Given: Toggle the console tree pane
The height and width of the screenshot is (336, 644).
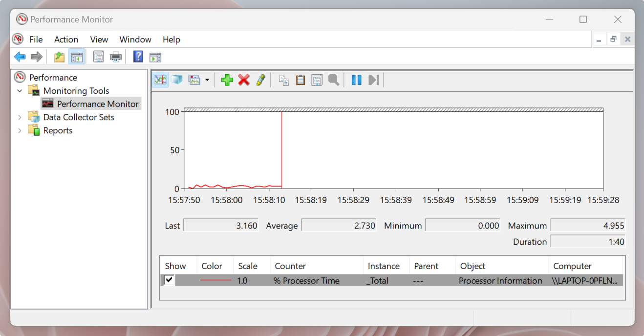Looking at the screenshot, I should [x=77, y=57].
